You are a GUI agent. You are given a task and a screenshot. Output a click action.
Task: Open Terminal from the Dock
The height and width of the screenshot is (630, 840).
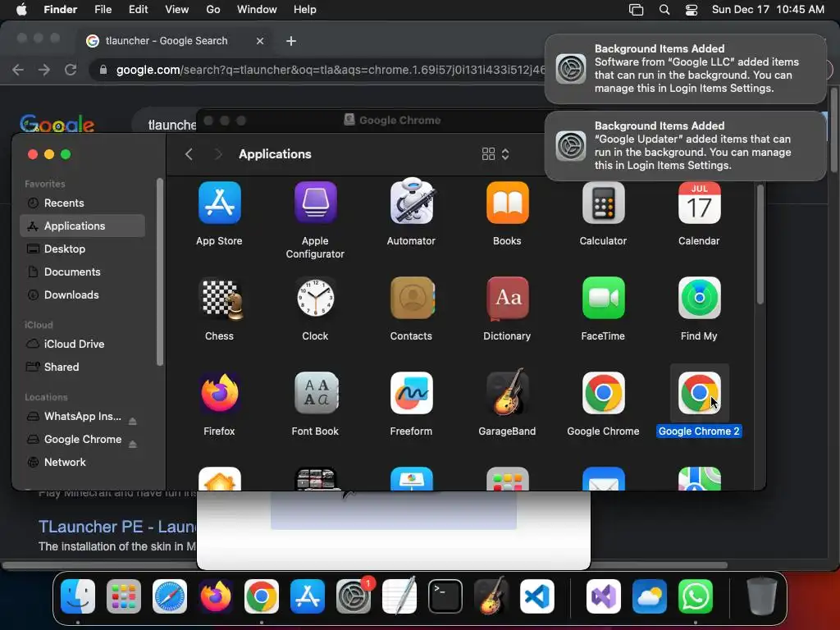pyautogui.click(x=445, y=596)
